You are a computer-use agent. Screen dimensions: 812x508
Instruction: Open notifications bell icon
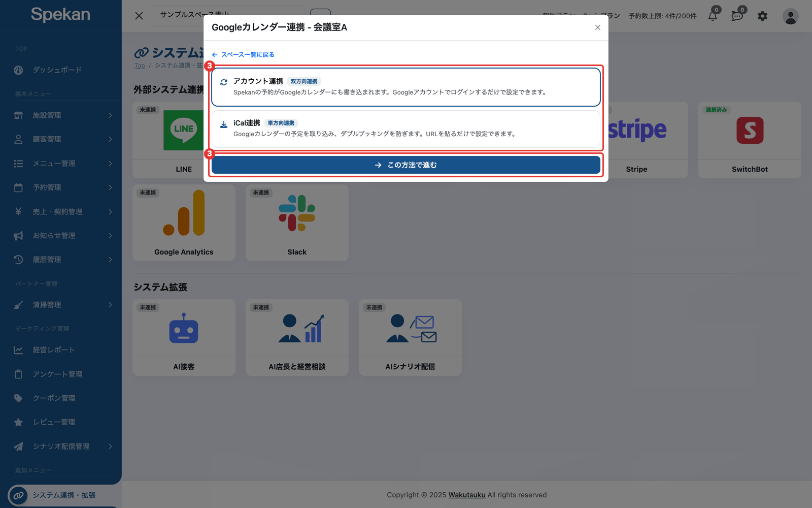pos(713,16)
